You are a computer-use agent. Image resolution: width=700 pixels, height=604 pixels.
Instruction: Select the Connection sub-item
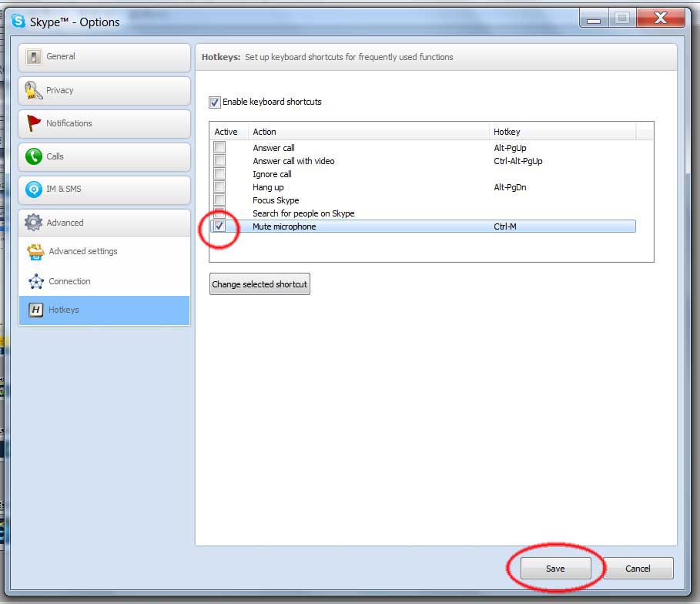click(x=104, y=281)
